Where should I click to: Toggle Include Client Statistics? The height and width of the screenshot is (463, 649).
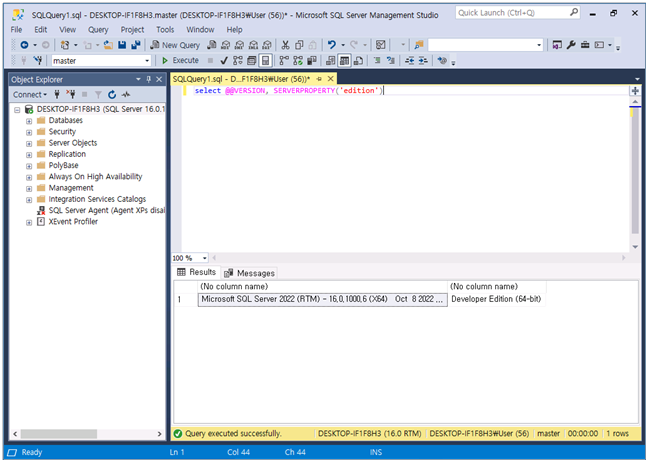coord(312,61)
